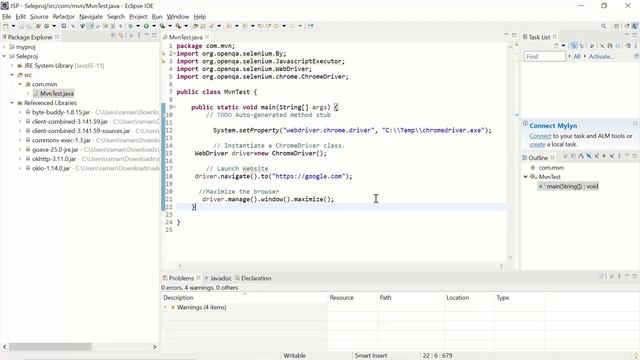Viewport: 640px width, 360px height.
Task: Open the New Task dropdown arrow in Task List
Action: pyautogui.click(x=563, y=46)
